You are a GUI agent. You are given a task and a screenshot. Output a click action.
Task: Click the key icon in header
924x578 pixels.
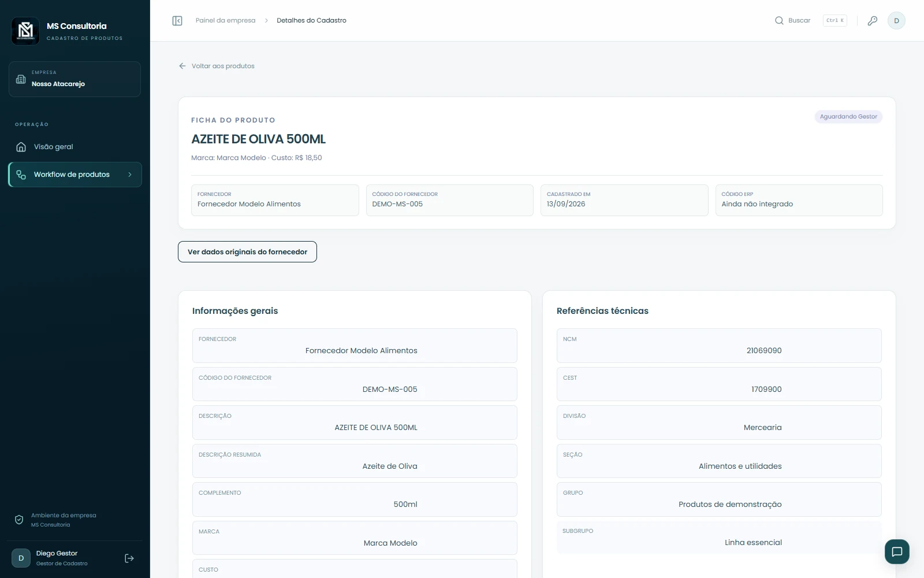873,21
